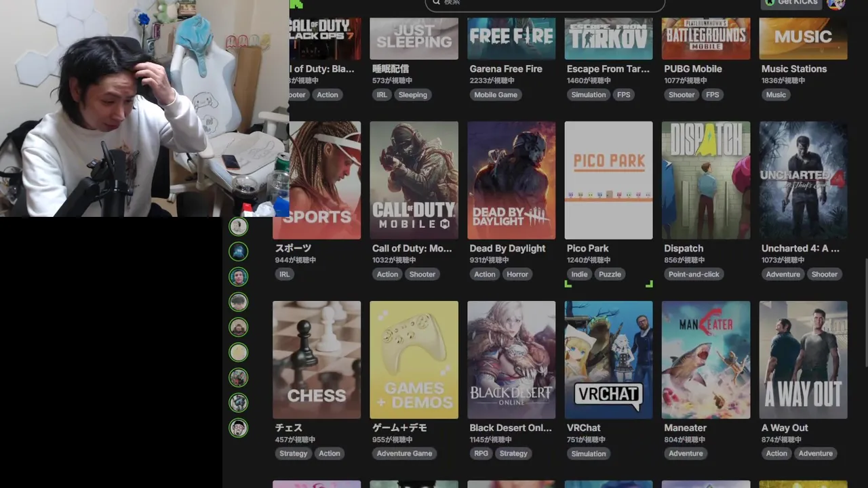
Task: Open the Dispatch title link
Action: click(x=684, y=248)
